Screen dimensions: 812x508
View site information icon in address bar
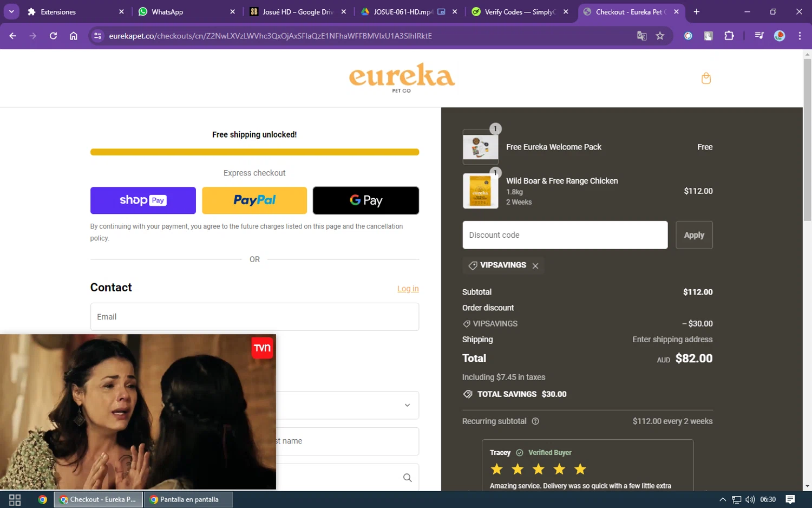coord(98,36)
